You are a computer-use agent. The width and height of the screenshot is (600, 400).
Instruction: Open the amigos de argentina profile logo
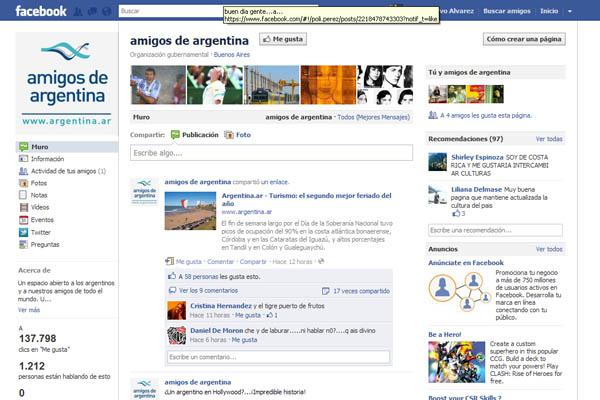pyautogui.click(x=67, y=83)
